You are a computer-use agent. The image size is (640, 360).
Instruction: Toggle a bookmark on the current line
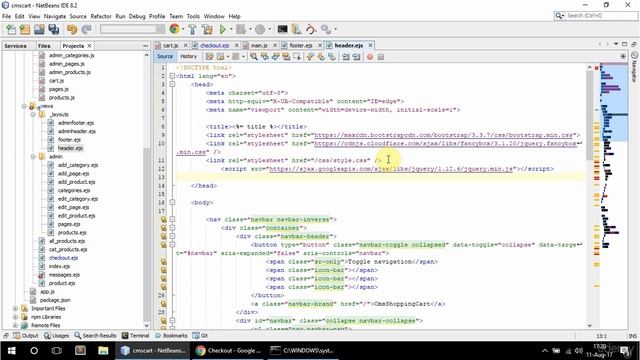331,57
